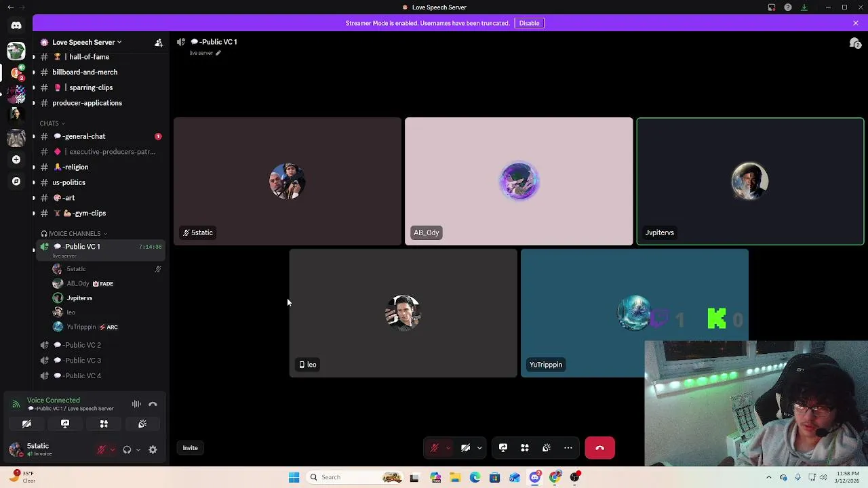Unmute microphone in the user panel

click(x=101, y=449)
